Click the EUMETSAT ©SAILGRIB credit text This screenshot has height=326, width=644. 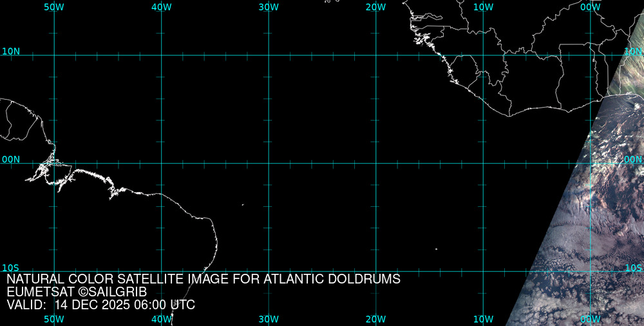[x=81, y=292]
